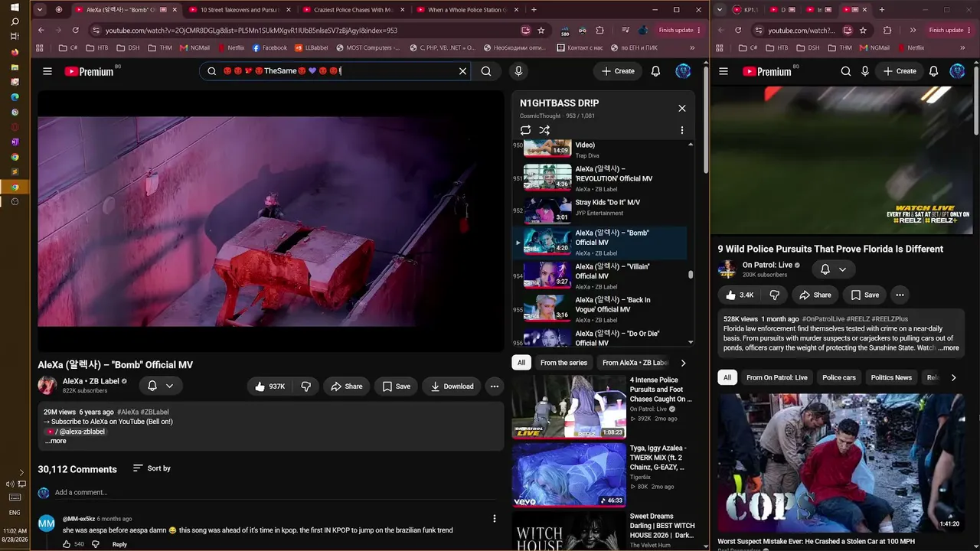Open notifications bell in left window header

click(655, 71)
